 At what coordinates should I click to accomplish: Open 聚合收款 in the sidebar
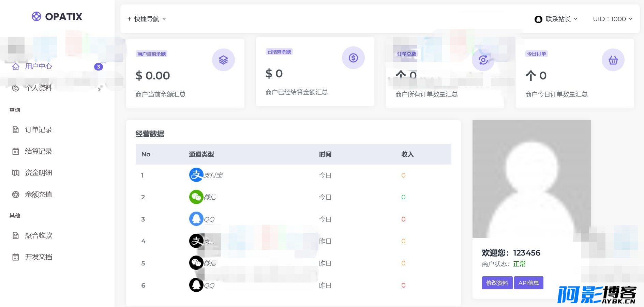click(x=39, y=235)
